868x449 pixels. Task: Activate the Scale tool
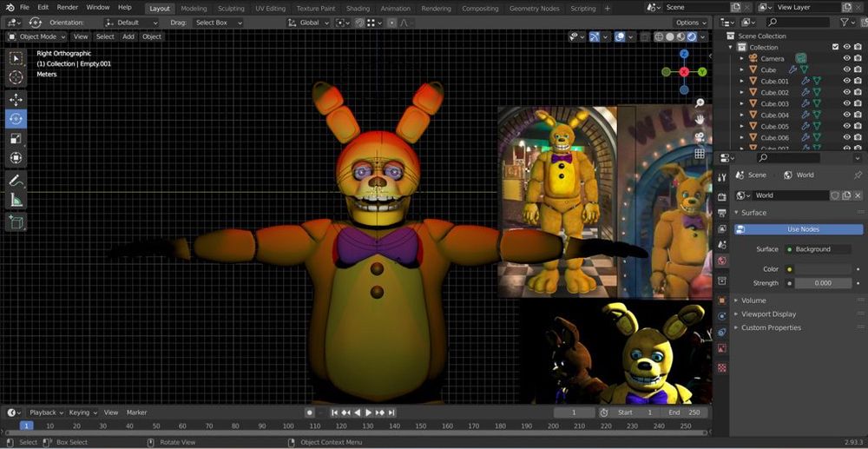coord(16,139)
